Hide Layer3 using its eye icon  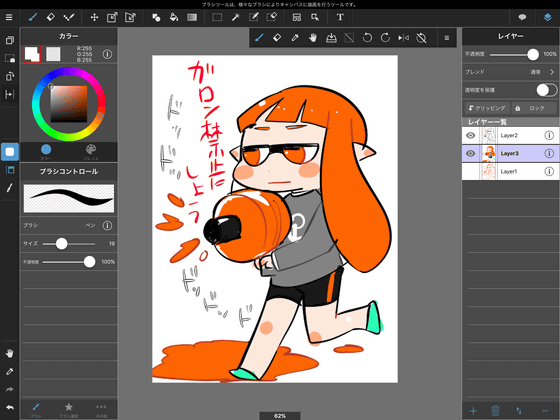pos(470,153)
